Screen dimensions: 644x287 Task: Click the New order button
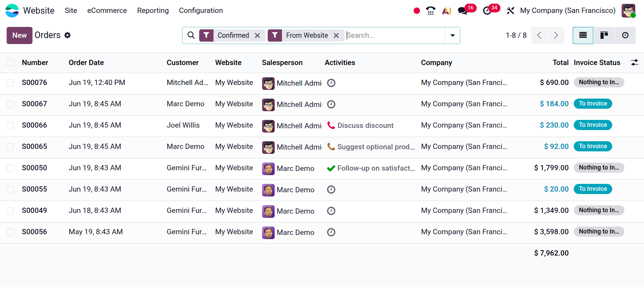(x=20, y=35)
